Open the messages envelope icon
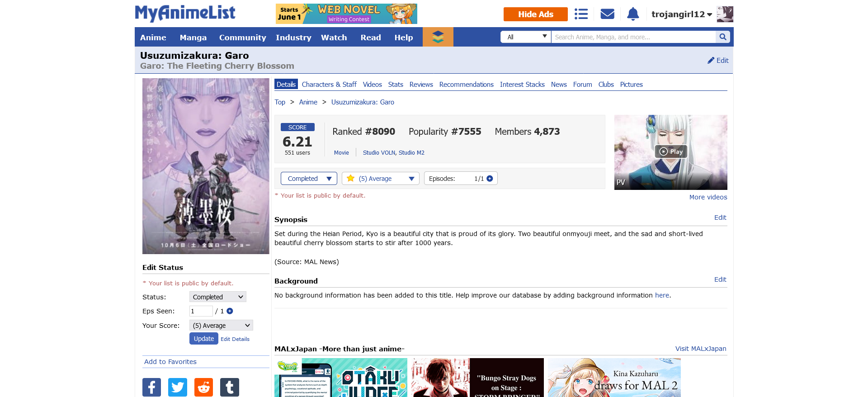This screenshot has width=868, height=397. tap(607, 14)
